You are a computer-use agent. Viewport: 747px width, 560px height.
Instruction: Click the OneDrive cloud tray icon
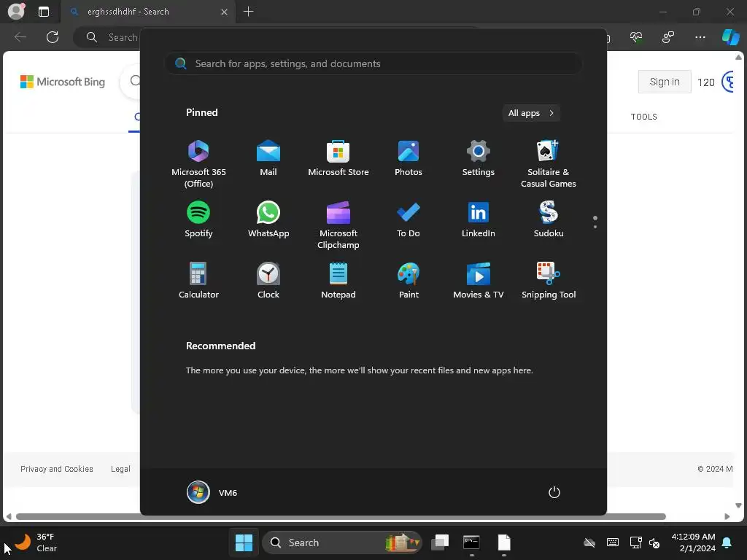point(589,542)
